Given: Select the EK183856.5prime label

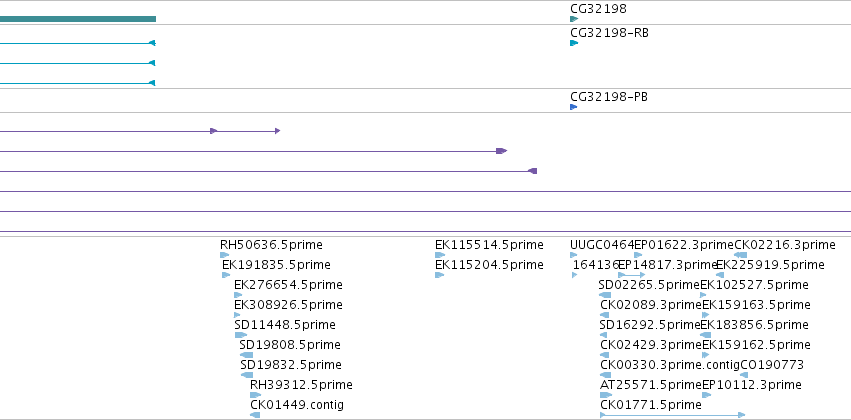Looking at the screenshot, I should (754, 325).
